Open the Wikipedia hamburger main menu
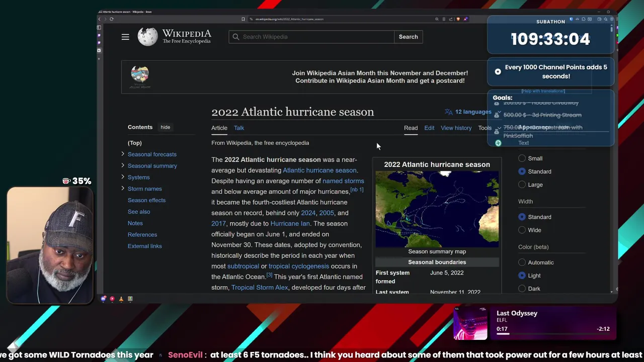Screen dimensions: 644x362 pos(125,37)
